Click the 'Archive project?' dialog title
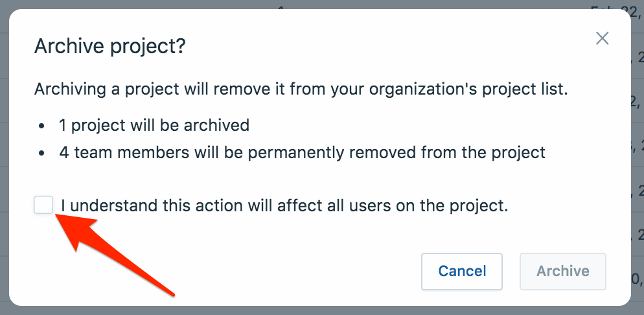Screen dimensions: 644x315 tap(109, 47)
